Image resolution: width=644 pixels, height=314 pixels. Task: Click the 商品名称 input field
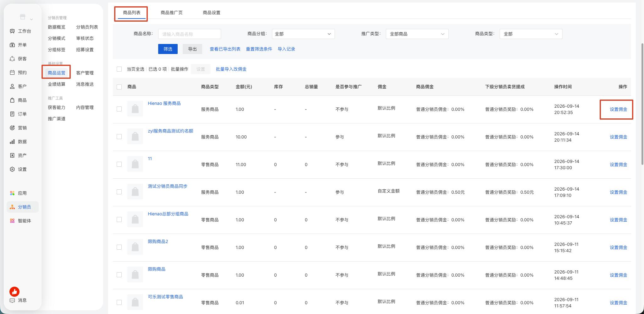point(190,34)
